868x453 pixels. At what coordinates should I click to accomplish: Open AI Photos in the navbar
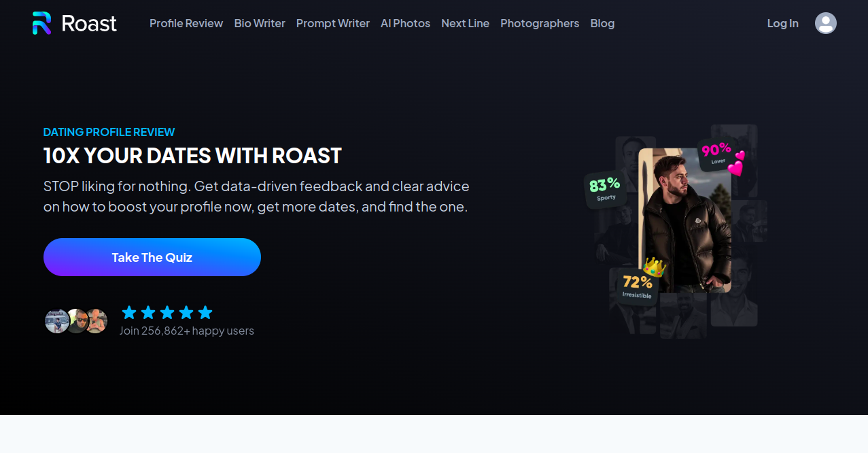[x=405, y=23]
